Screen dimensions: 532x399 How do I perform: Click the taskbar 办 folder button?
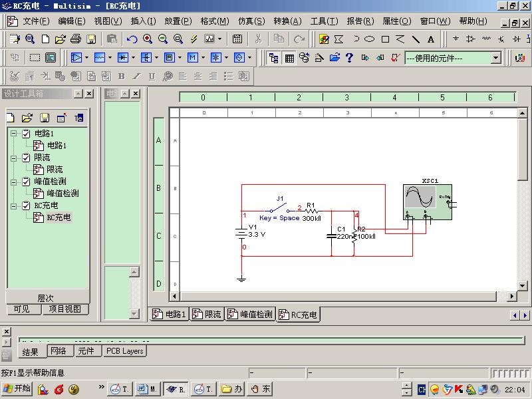(231, 389)
